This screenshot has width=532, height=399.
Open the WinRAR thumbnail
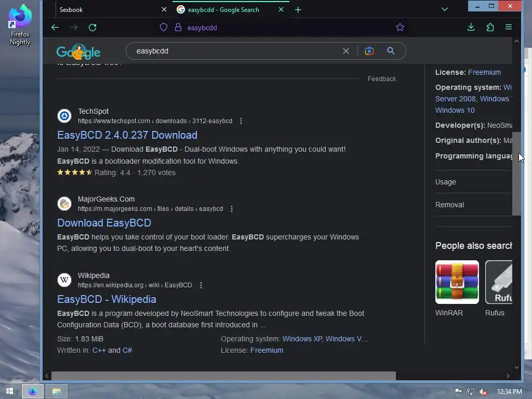(x=457, y=282)
